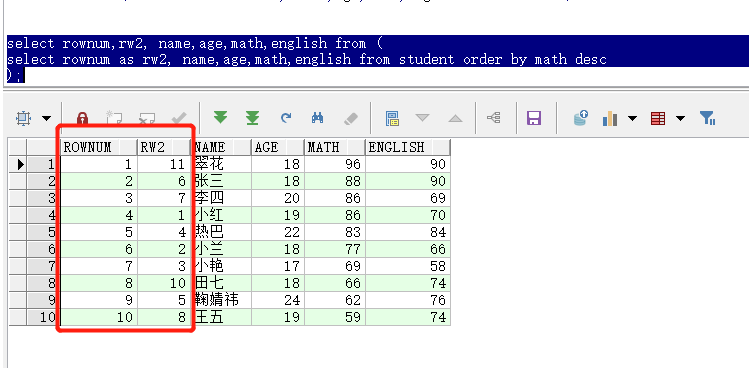Select the name cell 张三
Screen dimensions: 749x368
(x=221, y=181)
